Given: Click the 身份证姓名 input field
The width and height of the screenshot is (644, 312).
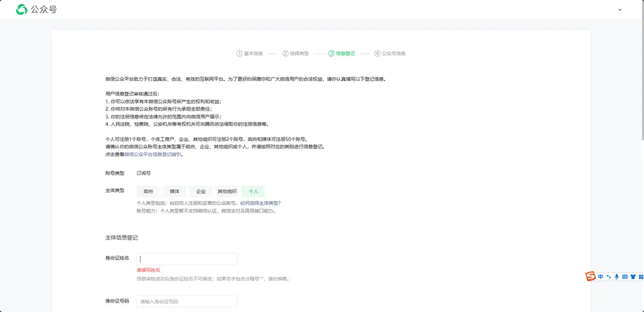Looking at the screenshot, I should coord(187,258).
